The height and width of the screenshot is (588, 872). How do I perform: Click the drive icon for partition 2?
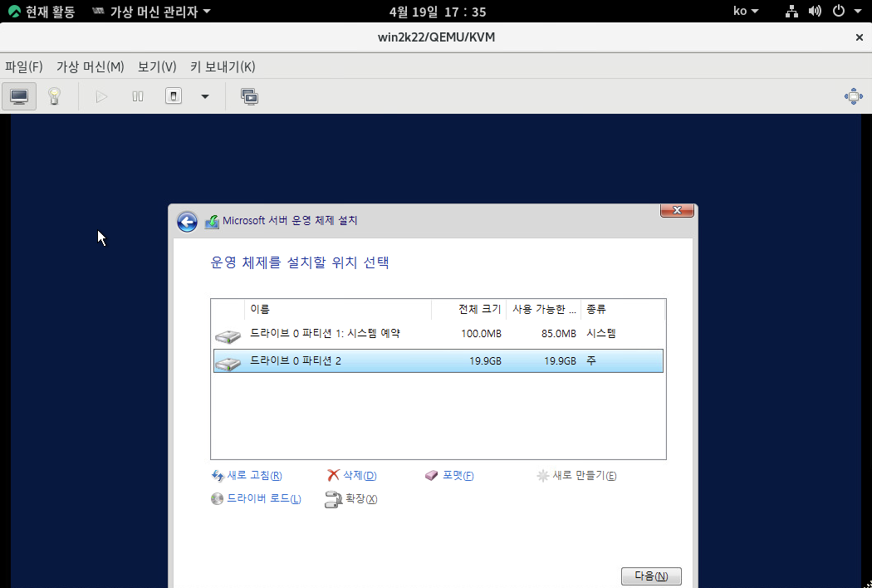(228, 364)
